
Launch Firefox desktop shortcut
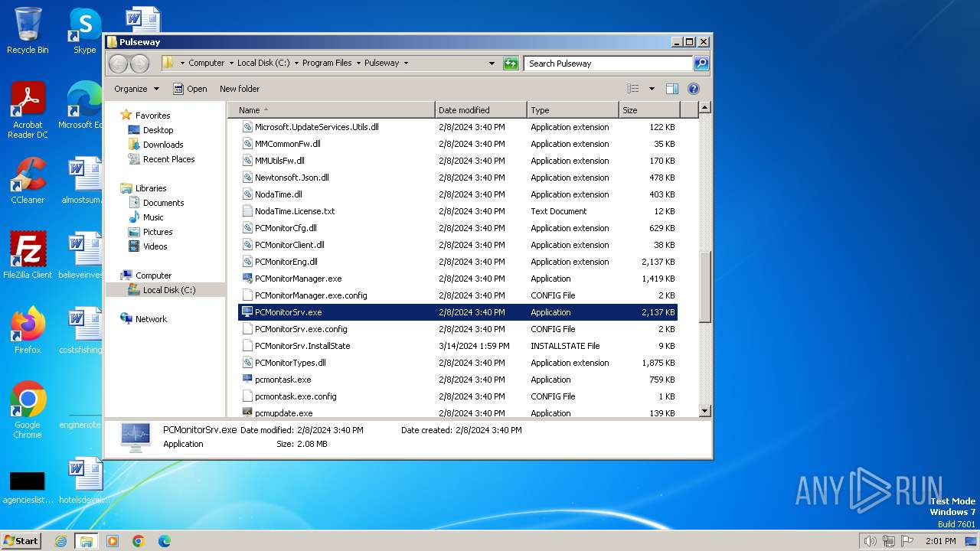(28, 330)
